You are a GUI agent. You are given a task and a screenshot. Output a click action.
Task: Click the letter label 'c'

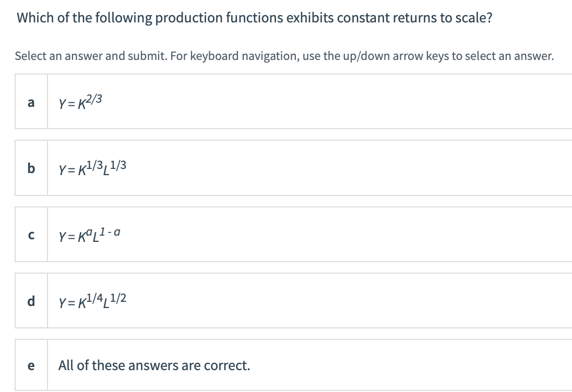pyautogui.click(x=31, y=234)
